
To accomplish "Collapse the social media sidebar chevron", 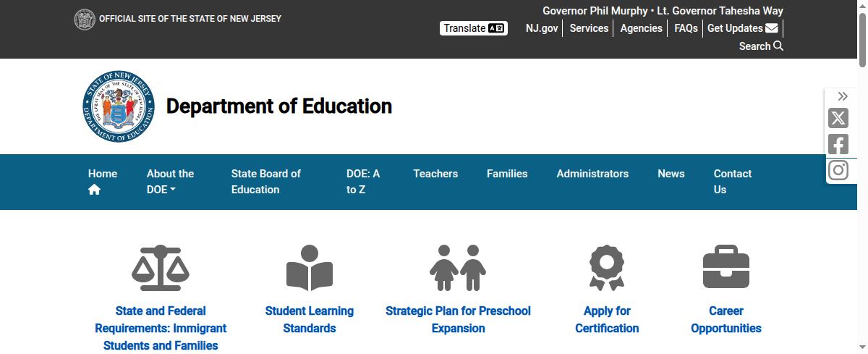I will [x=843, y=96].
